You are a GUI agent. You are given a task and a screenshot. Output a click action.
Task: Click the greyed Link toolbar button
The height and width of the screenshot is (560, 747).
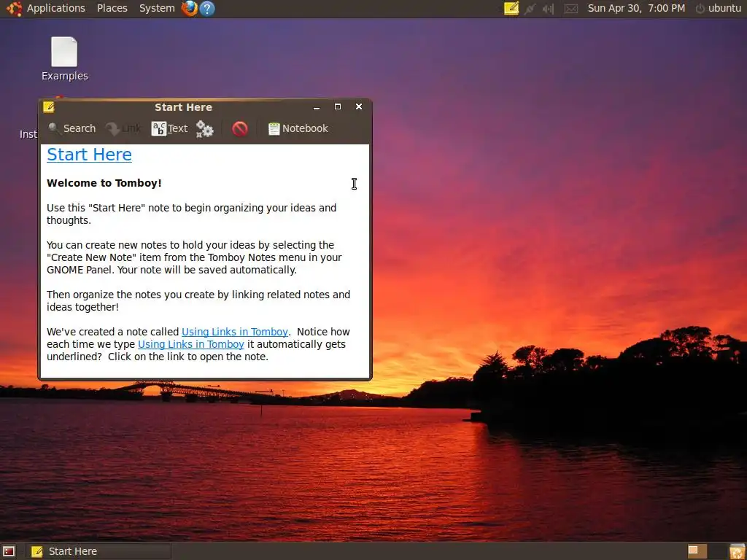click(x=123, y=128)
